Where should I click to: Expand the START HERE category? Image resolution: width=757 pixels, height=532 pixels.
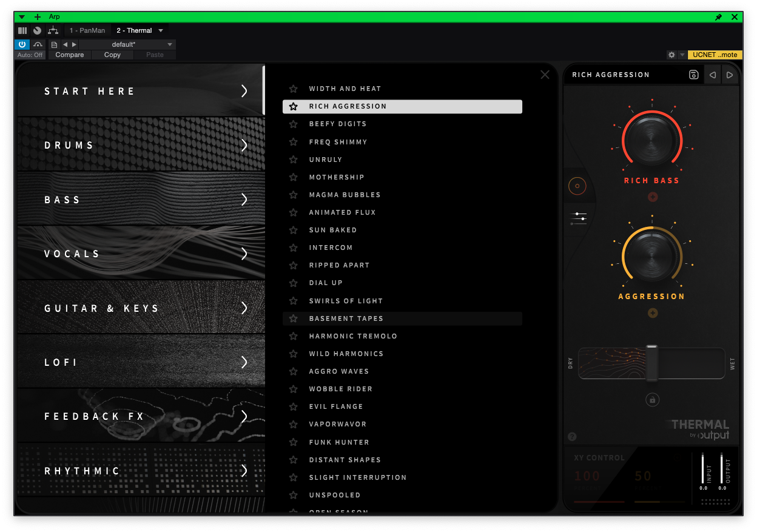pyautogui.click(x=141, y=91)
